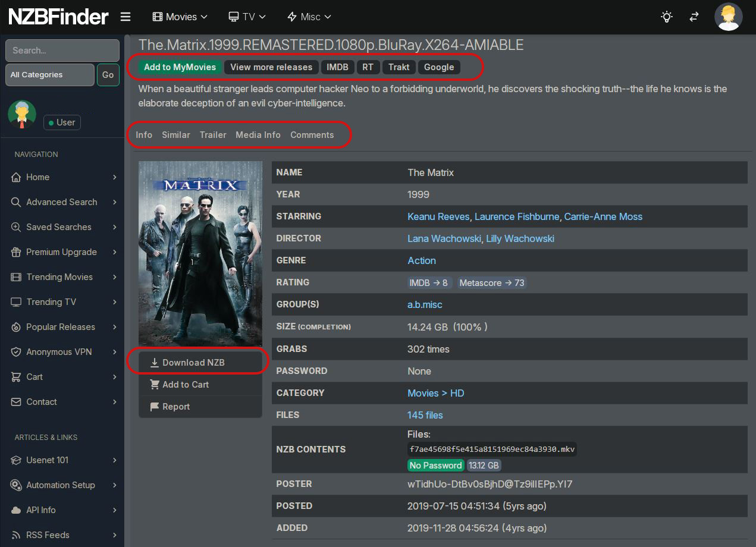This screenshot has height=547, width=756.
Task: Switch to the Similar tab
Action: click(176, 135)
